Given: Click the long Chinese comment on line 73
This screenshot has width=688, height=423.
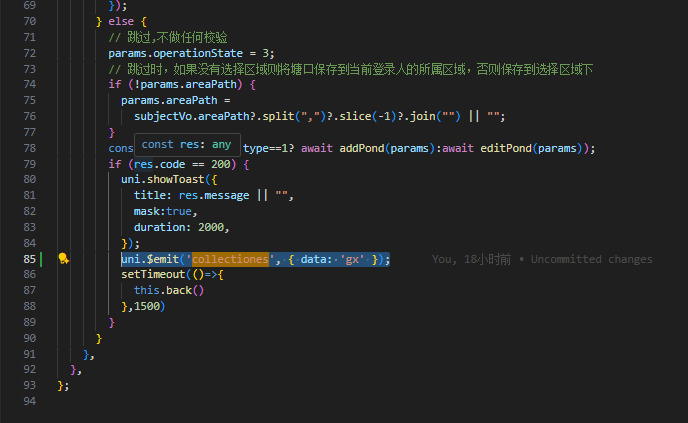Looking at the screenshot, I should pyautogui.click(x=351, y=69).
